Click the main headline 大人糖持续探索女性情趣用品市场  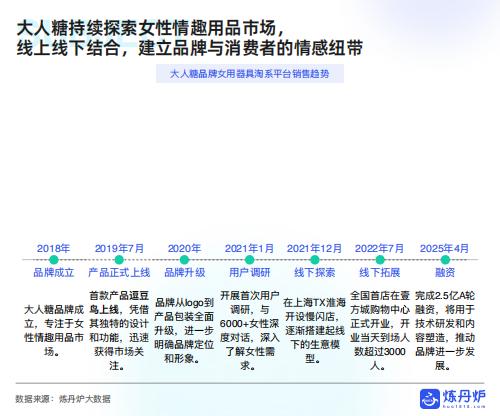151,28
